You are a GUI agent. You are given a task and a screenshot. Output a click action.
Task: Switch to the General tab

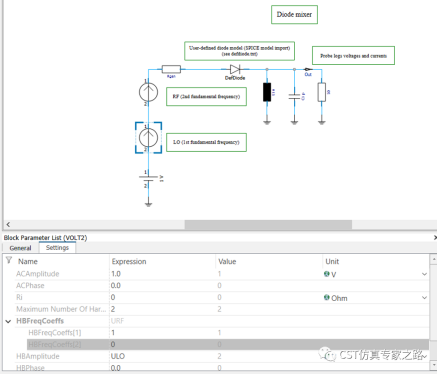coord(20,248)
